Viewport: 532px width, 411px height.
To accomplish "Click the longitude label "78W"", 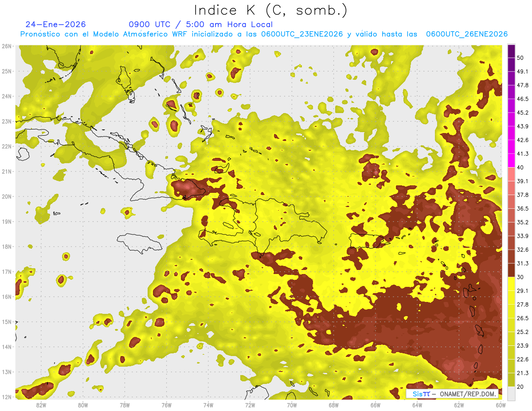I will (125, 405).
